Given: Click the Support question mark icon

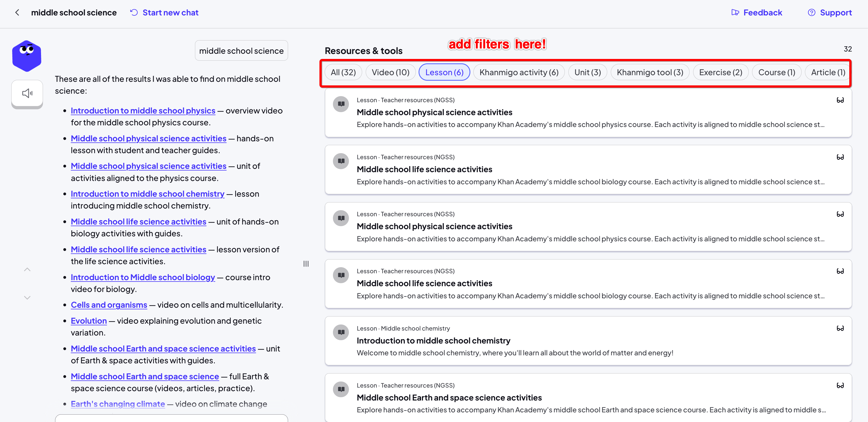Looking at the screenshot, I should click(811, 12).
